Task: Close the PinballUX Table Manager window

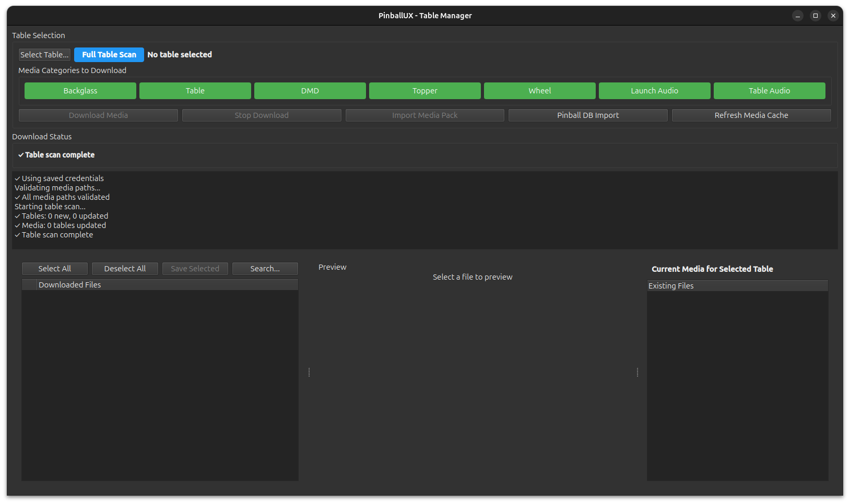Action: (833, 16)
